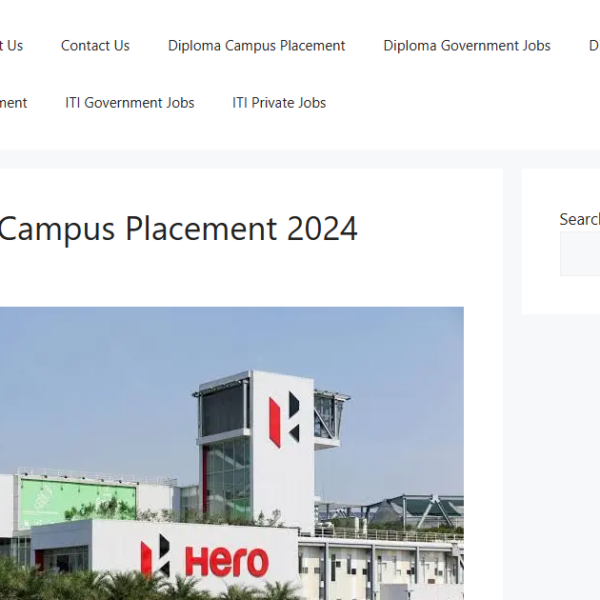The image size is (600, 600).
Task: Open the Contact Us page
Action: point(95,46)
